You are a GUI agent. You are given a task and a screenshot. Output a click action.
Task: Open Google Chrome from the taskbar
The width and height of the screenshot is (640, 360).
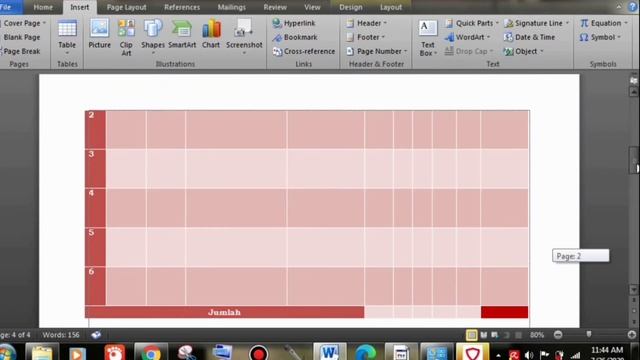point(151,353)
